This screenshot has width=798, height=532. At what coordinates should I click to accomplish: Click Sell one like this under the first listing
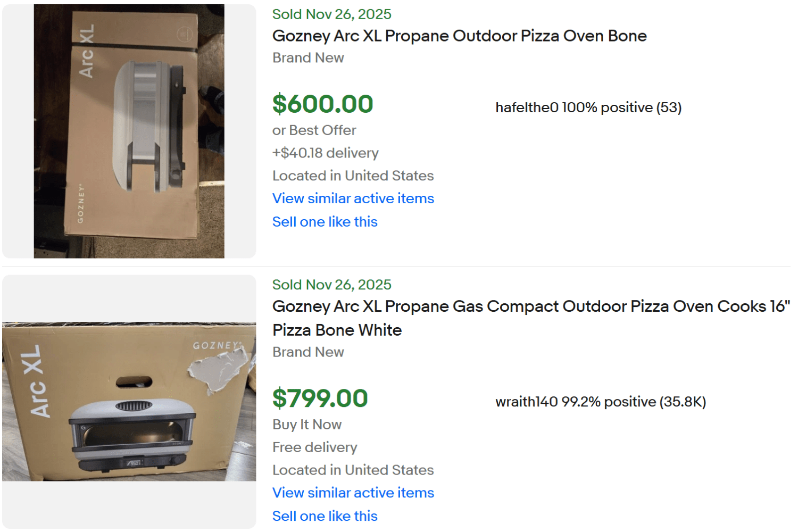point(325,222)
